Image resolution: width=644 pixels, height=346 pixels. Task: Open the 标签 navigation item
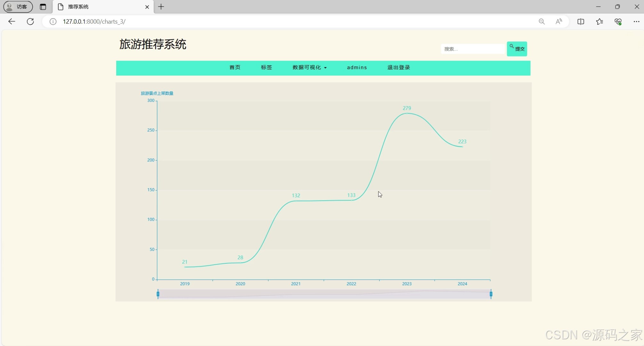click(x=266, y=67)
